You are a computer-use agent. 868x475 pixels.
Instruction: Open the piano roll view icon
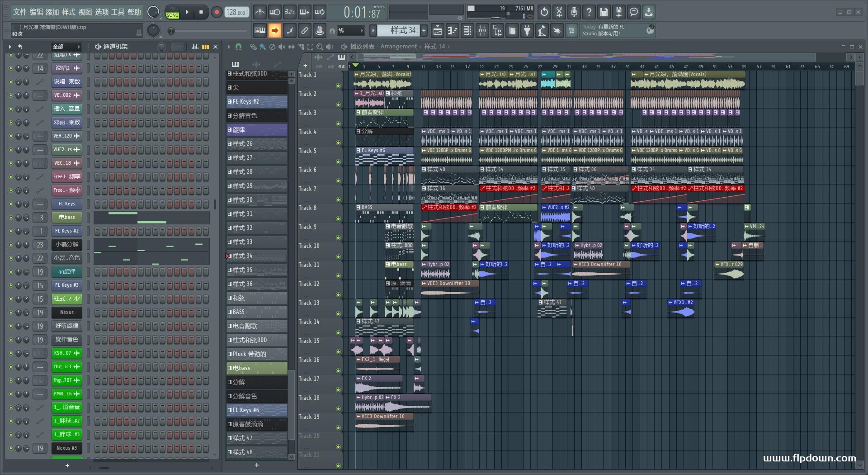coord(452,30)
